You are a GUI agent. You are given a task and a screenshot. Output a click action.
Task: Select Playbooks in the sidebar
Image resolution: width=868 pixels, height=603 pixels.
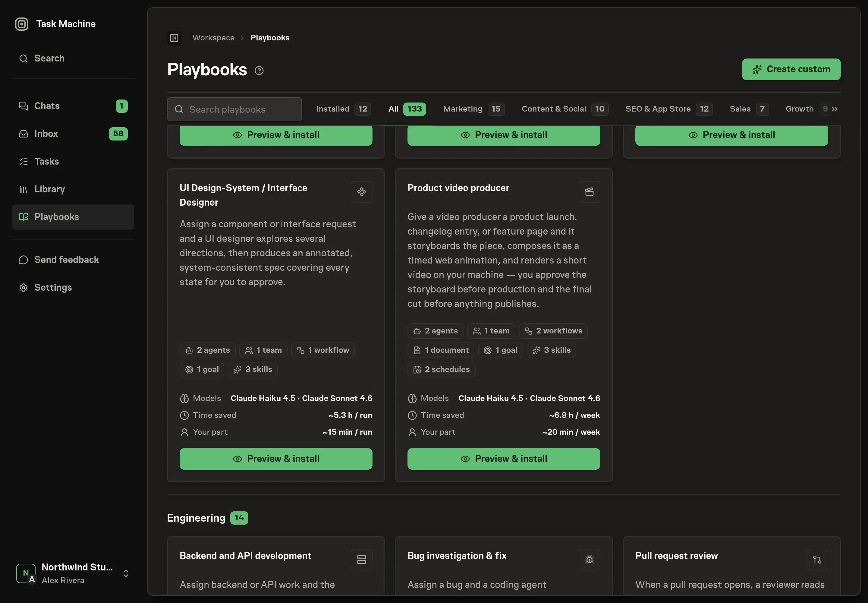[73, 217]
